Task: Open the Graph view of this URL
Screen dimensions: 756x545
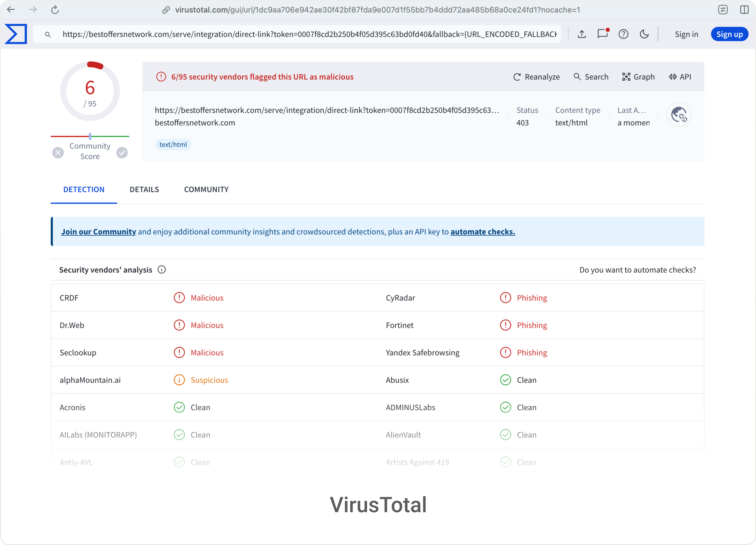Action: pyautogui.click(x=638, y=77)
